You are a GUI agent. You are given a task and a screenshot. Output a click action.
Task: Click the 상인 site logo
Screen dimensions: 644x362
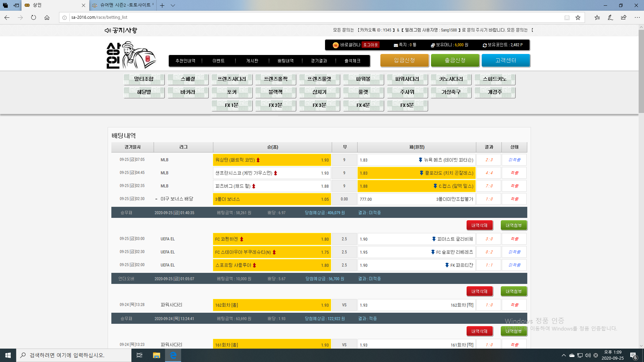pyautogui.click(x=131, y=55)
